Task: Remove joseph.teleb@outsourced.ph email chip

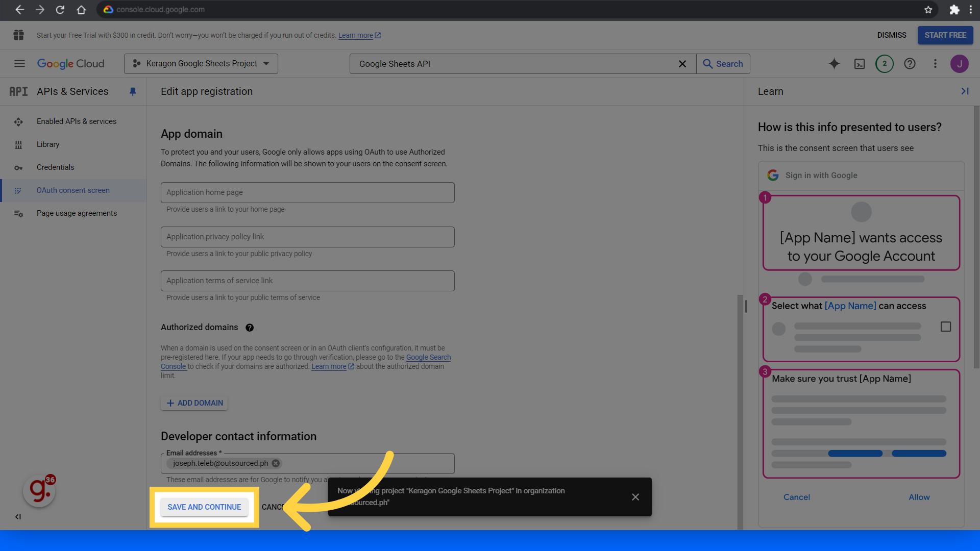Action: click(x=276, y=463)
